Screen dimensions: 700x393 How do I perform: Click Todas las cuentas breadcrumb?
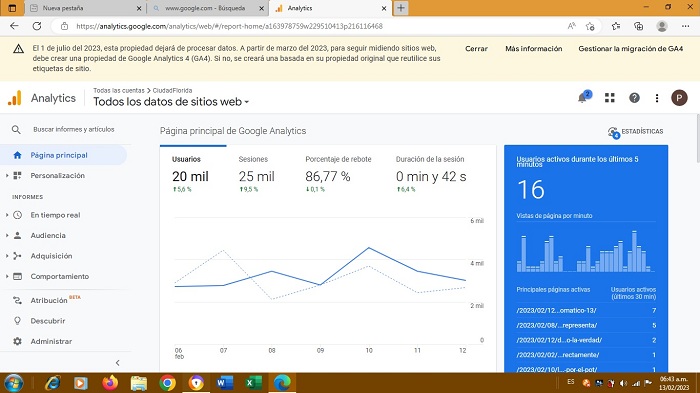119,90
